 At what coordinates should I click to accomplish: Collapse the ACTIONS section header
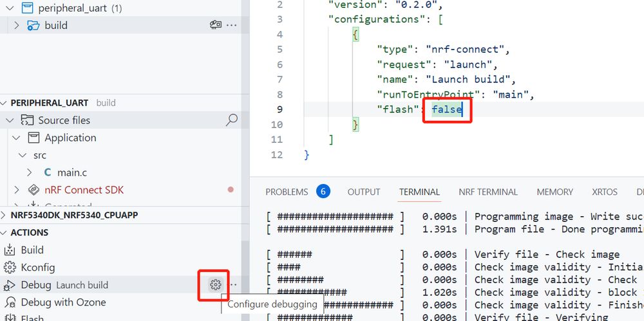(29, 232)
